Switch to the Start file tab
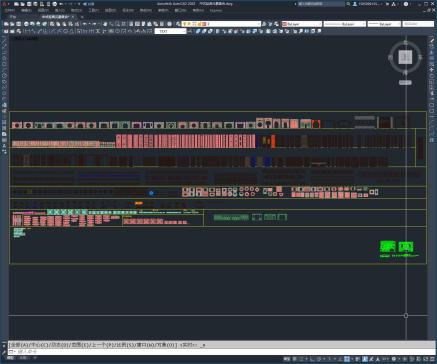Screen dimensions: 437x364 point(13,17)
